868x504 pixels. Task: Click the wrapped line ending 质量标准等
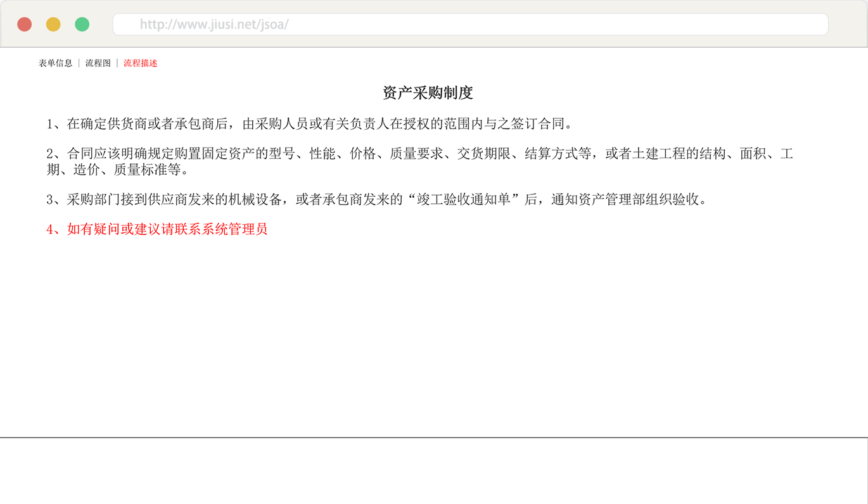117,170
